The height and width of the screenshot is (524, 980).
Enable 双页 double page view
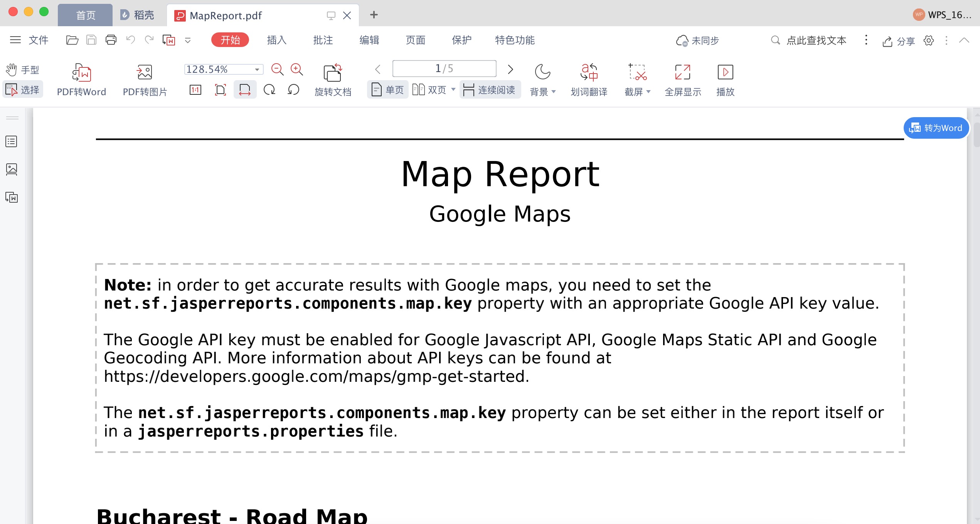point(429,90)
